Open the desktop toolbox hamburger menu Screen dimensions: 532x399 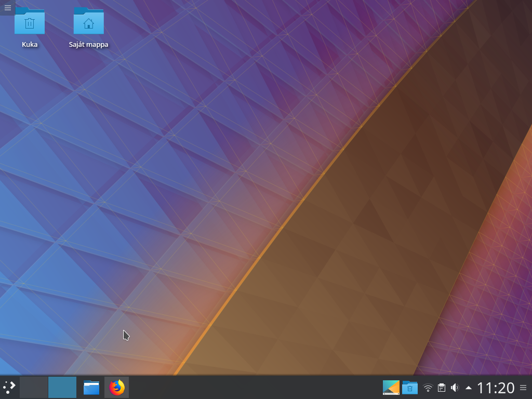(7, 7)
